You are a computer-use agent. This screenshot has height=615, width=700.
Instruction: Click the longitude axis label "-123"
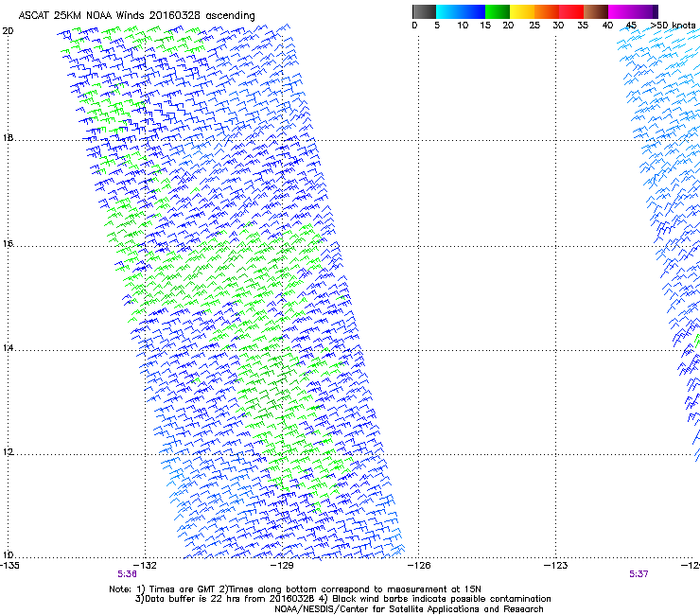coord(556,566)
